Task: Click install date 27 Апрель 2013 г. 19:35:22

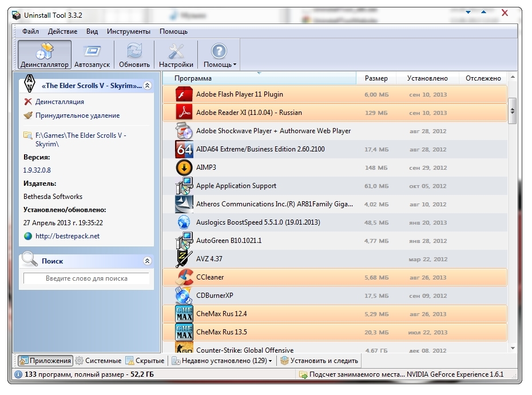Action: (x=63, y=223)
